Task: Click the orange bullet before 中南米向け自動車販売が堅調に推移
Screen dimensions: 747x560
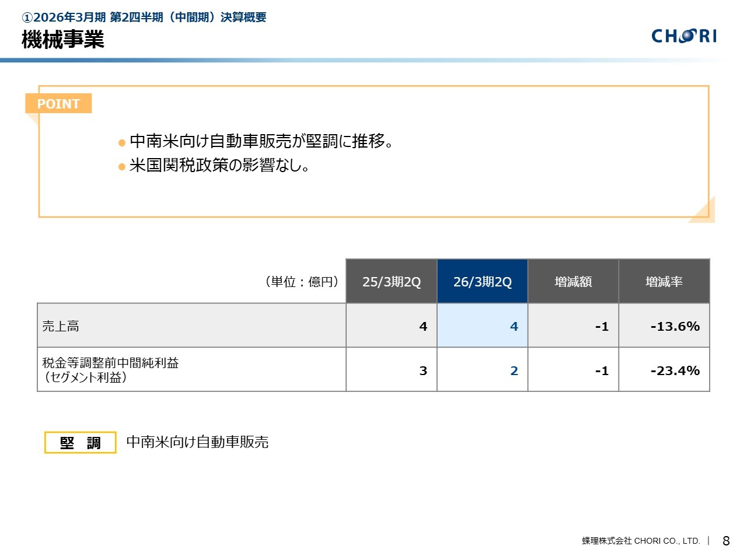Action: [122, 143]
